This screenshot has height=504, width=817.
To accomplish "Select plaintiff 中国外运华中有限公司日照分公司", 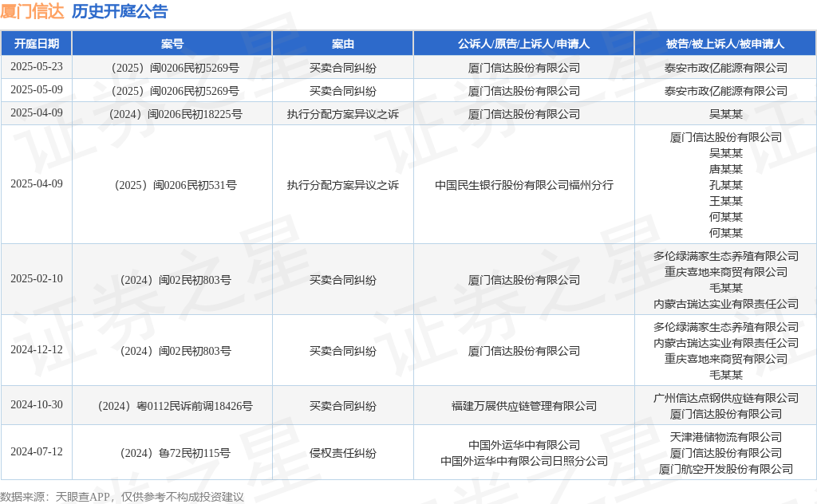I will (523, 461).
